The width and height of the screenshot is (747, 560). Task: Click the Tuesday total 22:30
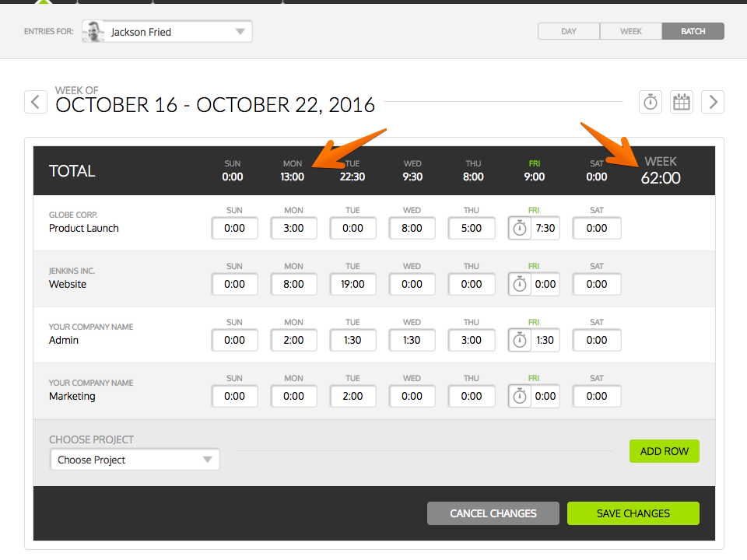(x=352, y=177)
